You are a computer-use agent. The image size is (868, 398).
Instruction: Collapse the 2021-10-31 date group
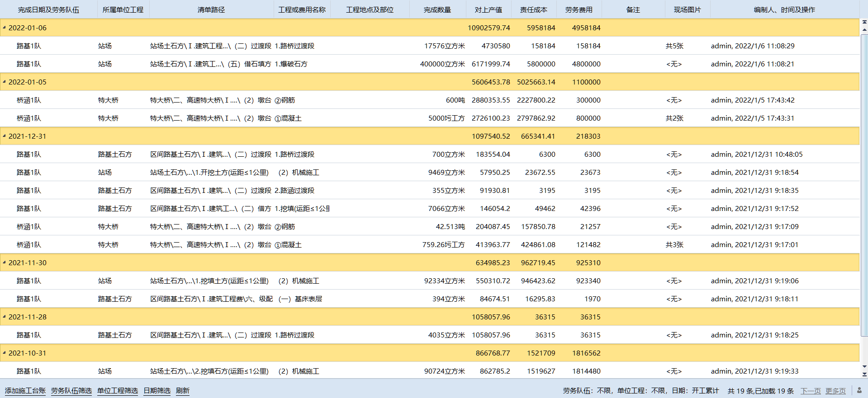(x=4, y=353)
